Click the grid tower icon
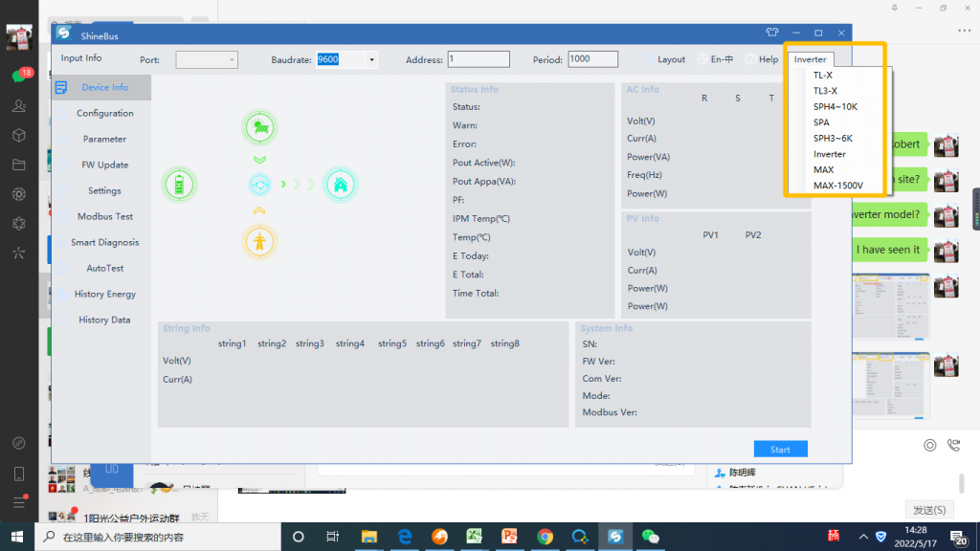Viewport: 980px width, 551px height. tap(259, 242)
